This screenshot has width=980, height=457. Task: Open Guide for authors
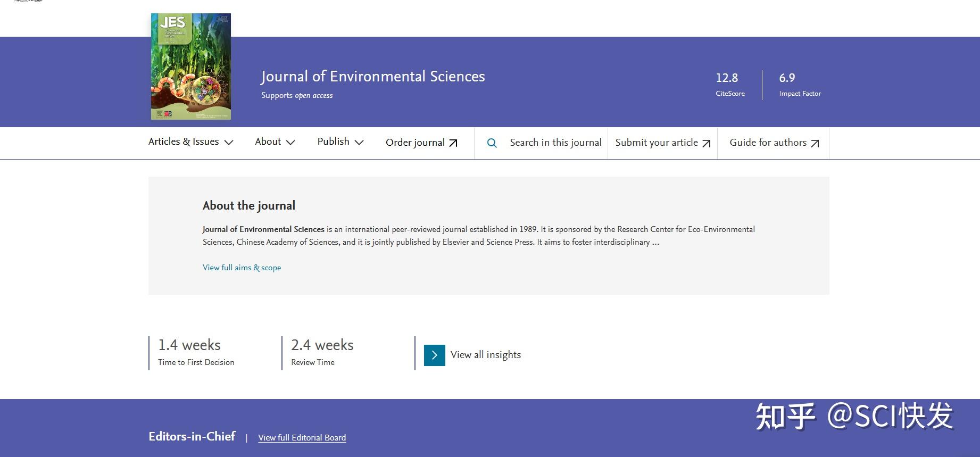tap(768, 143)
